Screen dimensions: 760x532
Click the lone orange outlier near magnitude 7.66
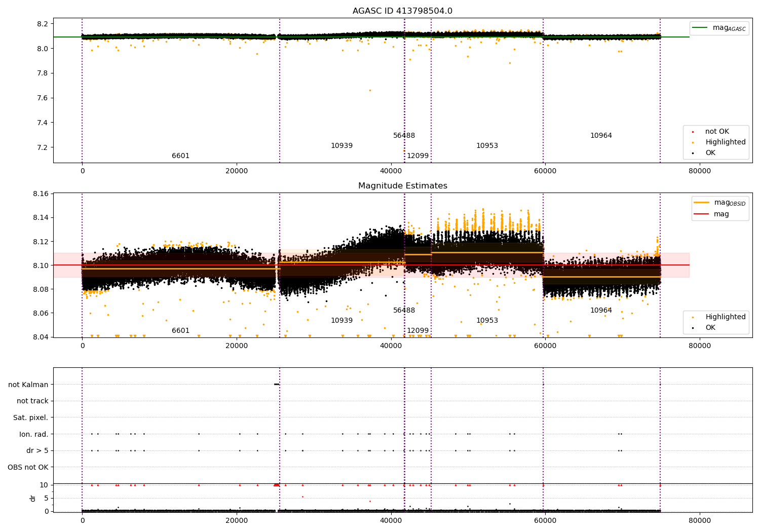[x=370, y=91]
